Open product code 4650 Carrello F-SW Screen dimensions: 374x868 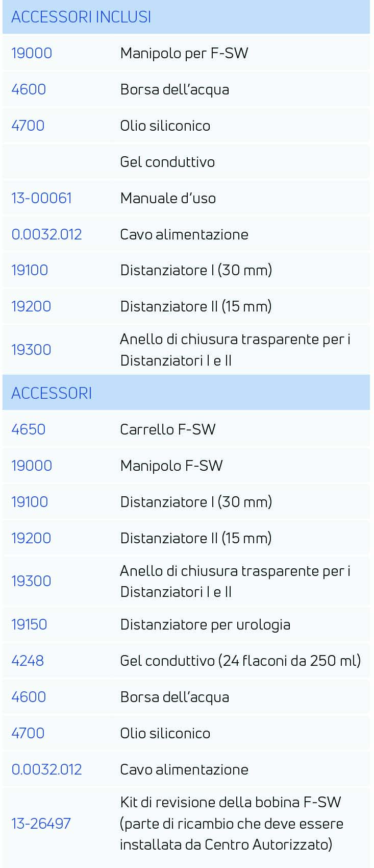(x=29, y=429)
